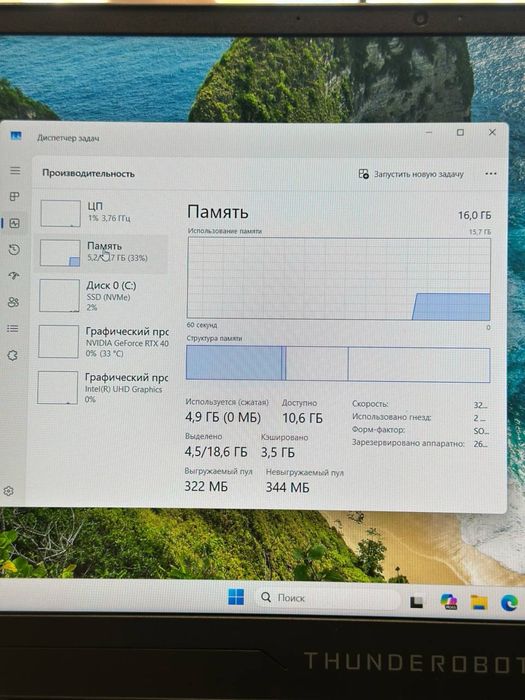Select Intel(R) UHD Graphics item
The image size is (525, 700).
(101, 388)
